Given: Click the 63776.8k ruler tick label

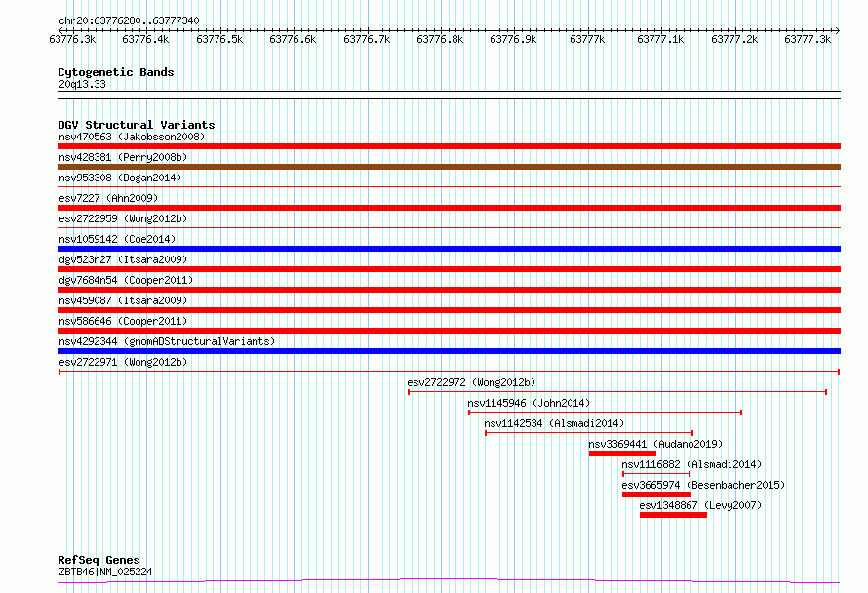Looking at the screenshot, I should coord(440,39).
